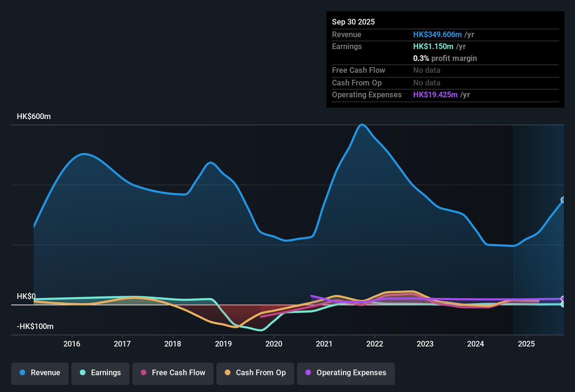Click the Sep 30 2025 tooltip date
Screen dimensions: 575x392
click(x=353, y=22)
